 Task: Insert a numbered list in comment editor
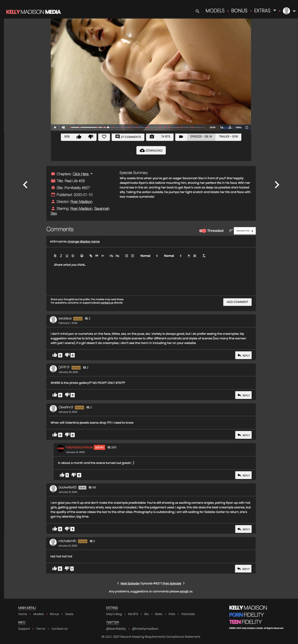pos(127,256)
